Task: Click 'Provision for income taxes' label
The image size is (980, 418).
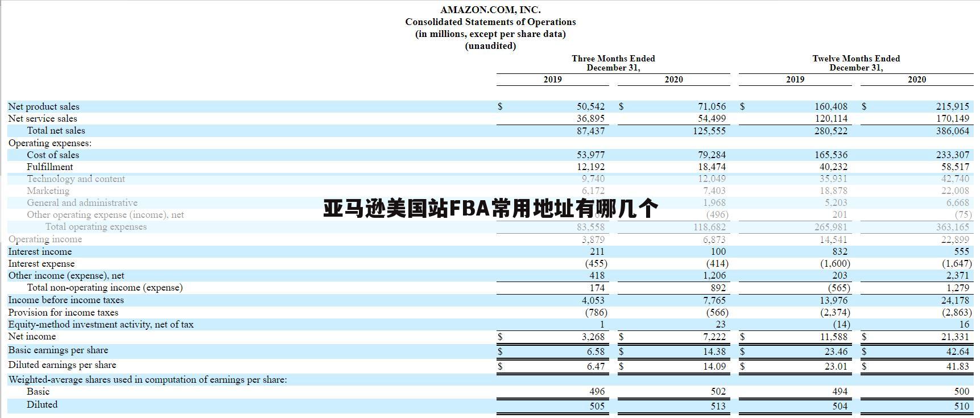Action: pyautogui.click(x=63, y=313)
